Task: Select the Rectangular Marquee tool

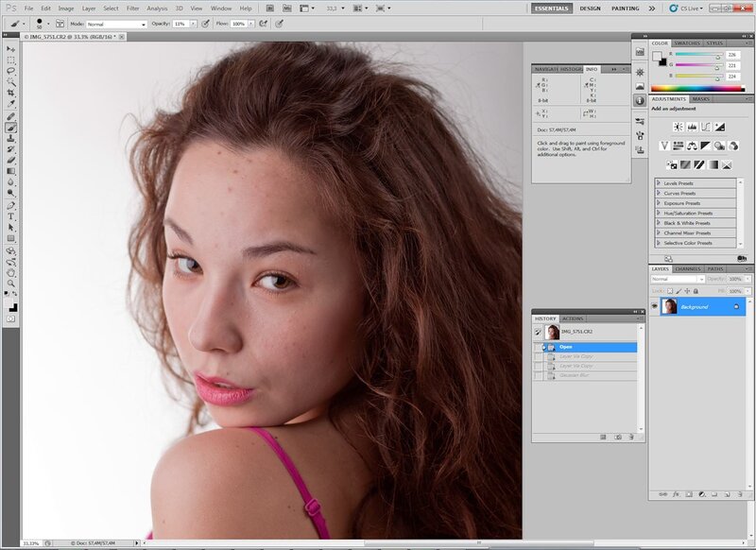Action: point(10,60)
